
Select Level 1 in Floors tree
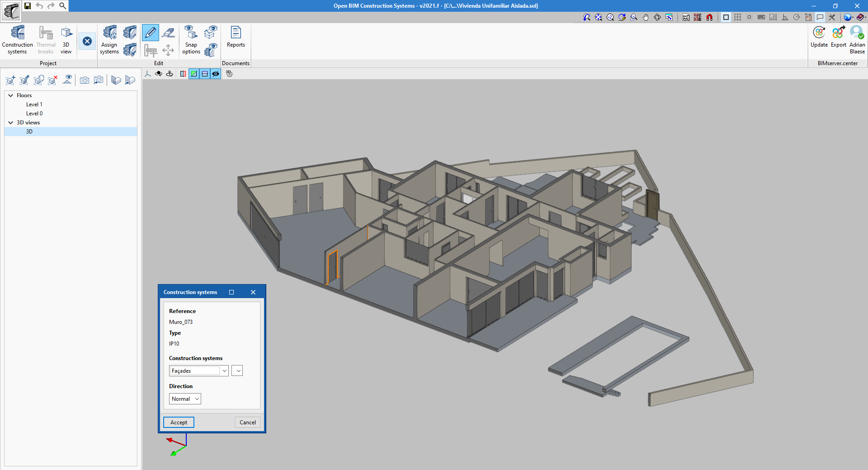click(34, 104)
